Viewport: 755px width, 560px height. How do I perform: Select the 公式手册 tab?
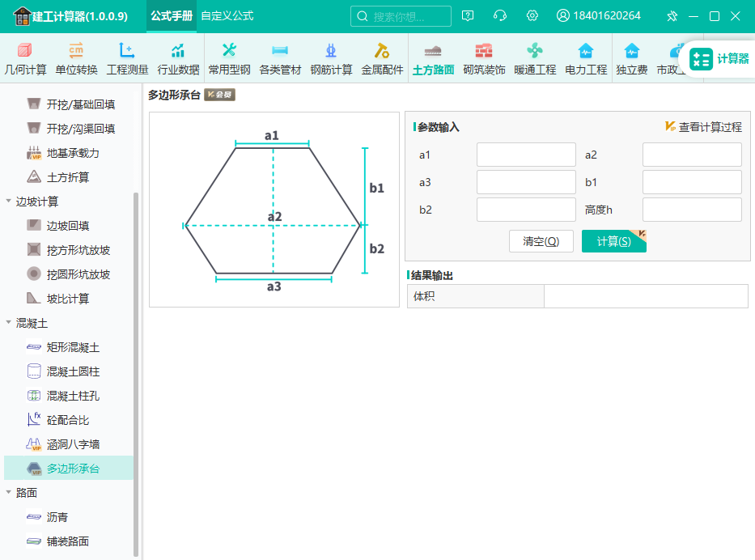[172, 16]
